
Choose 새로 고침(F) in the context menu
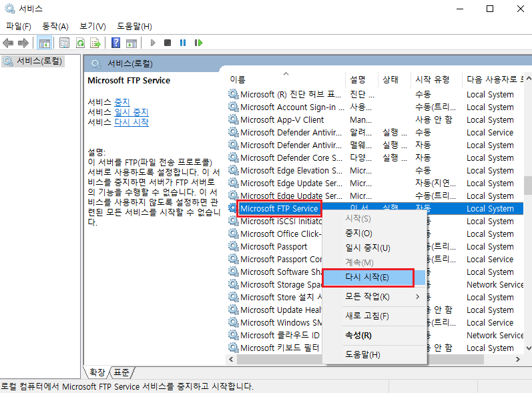tap(374, 316)
